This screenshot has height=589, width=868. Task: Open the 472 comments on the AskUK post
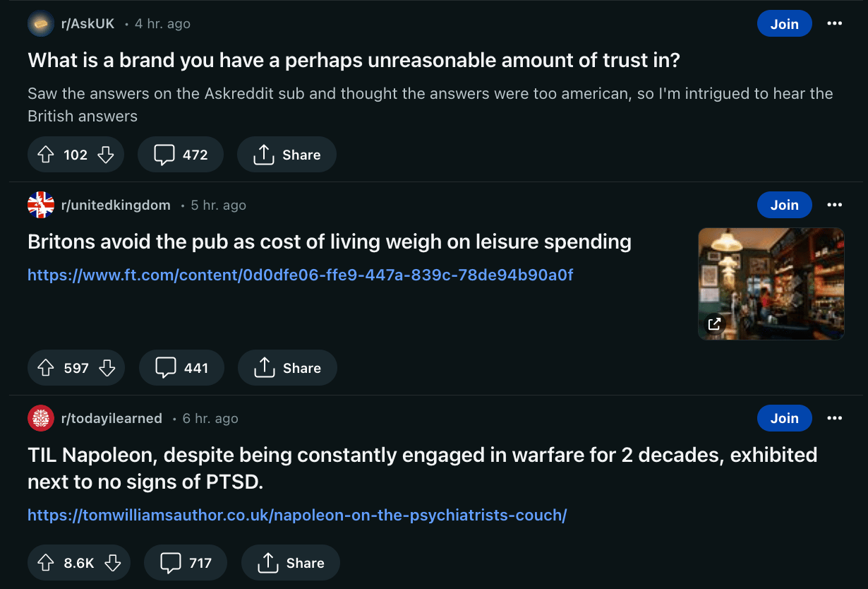coord(181,155)
